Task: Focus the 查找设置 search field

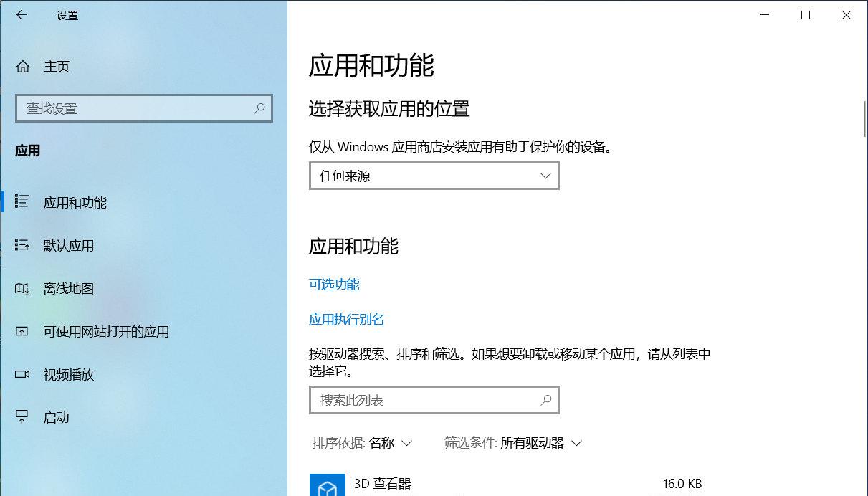Action: pos(144,108)
